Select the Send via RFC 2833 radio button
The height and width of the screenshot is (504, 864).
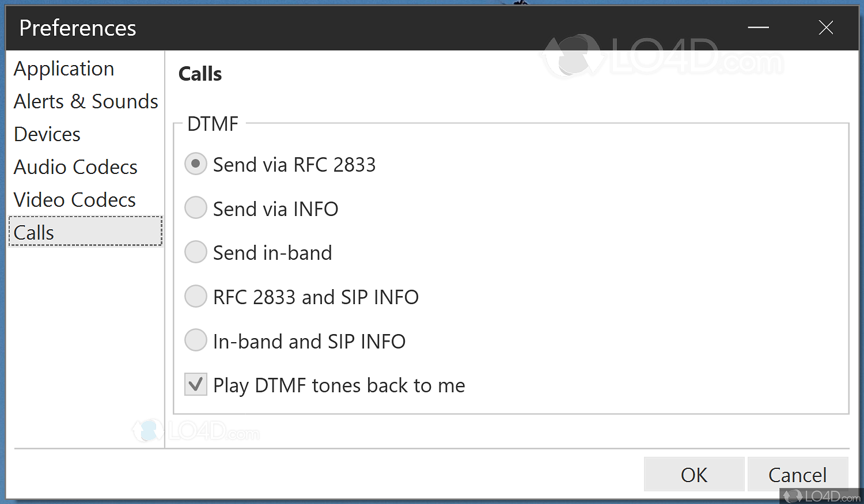pos(196,164)
